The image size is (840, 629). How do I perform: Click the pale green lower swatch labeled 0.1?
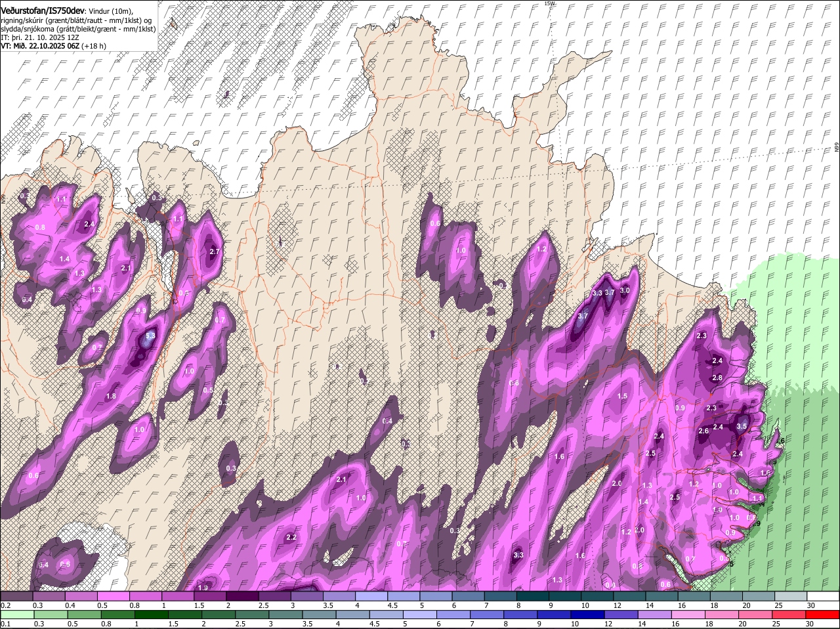[x=16, y=615]
